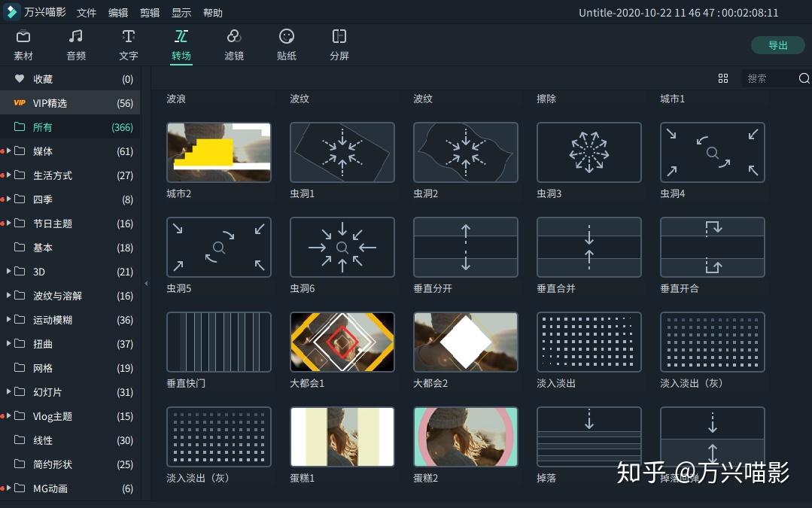Open the 贴纸 stickers panel icon

pos(287,36)
